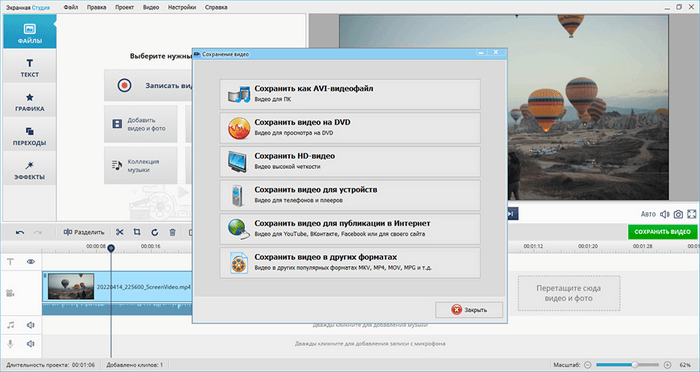Open the Текст sidebar tab
The image size is (700, 372).
(29, 66)
